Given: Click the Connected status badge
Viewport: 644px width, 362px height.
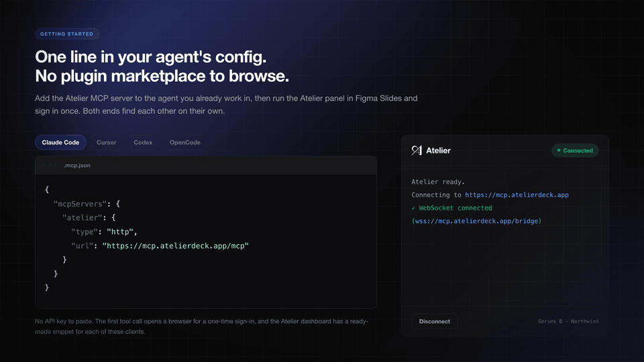Looking at the screenshot, I should pyautogui.click(x=575, y=151).
